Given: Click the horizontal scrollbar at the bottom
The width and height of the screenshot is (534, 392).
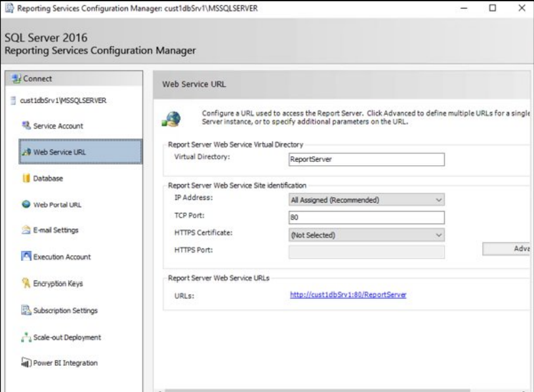Looking at the screenshot, I should pyautogui.click(x=317, y=390).
